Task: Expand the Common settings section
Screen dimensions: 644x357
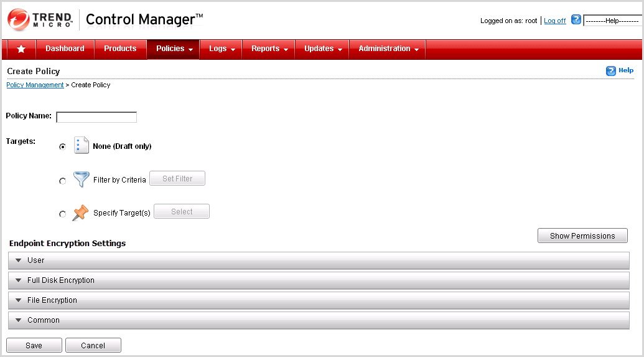Action: 319,320
